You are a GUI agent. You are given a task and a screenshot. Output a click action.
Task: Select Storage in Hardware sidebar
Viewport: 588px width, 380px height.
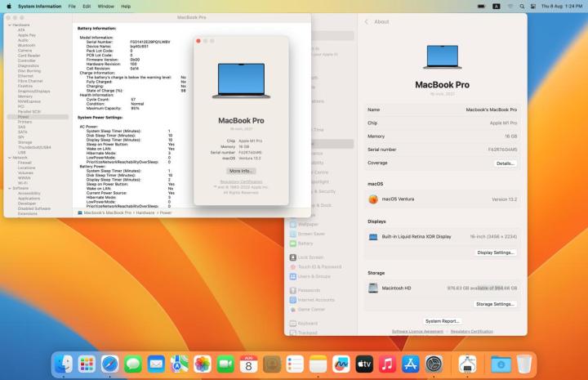tap(24, 142)
